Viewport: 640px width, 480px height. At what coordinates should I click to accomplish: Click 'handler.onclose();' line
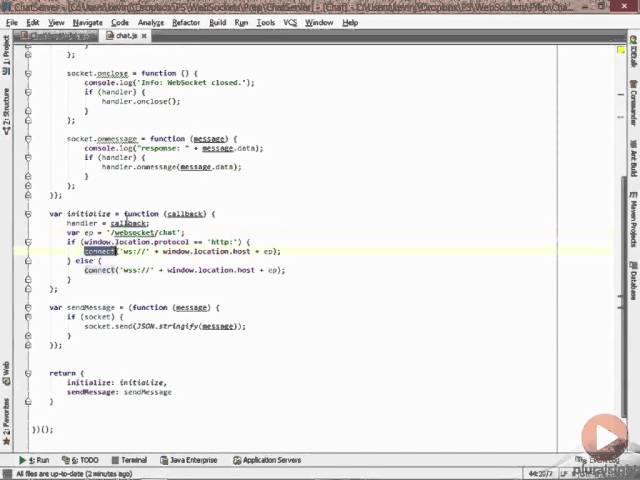click(x=141, y=101)
